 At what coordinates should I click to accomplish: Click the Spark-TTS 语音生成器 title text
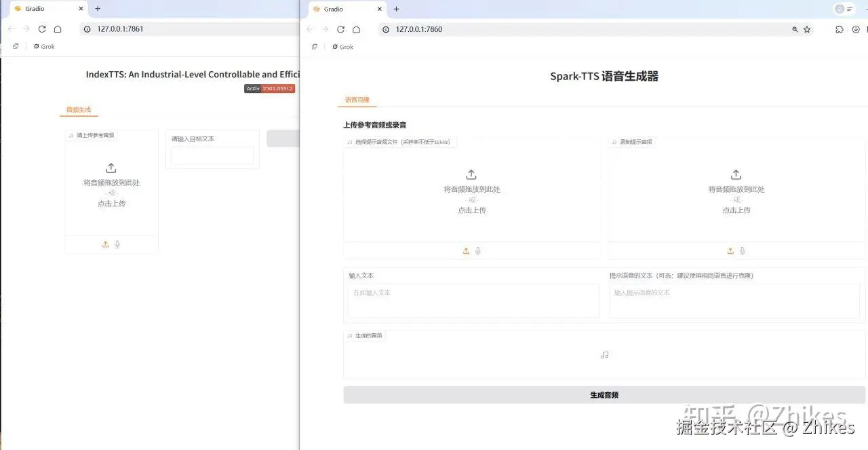(604, 77)
